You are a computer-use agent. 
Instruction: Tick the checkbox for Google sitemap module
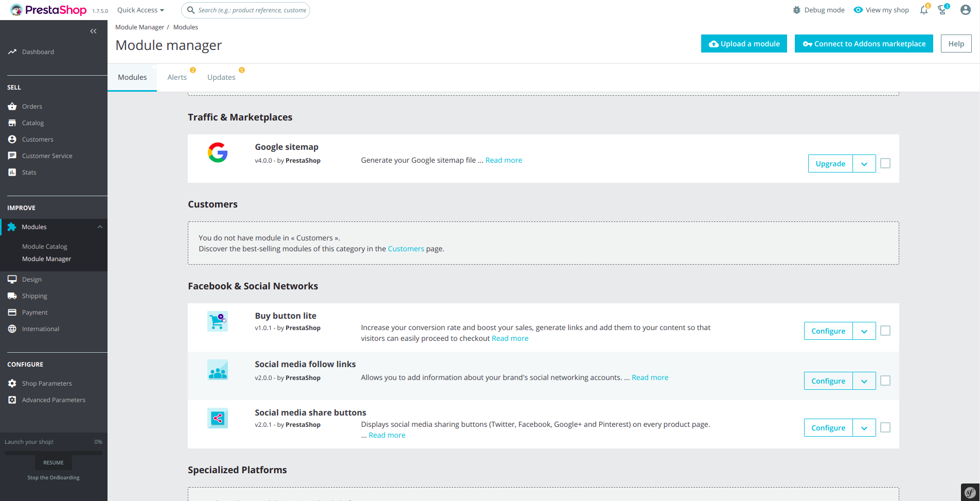coord(885,163)
